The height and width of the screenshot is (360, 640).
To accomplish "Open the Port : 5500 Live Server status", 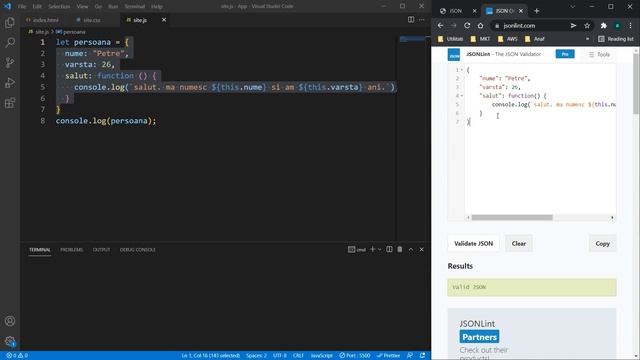I will (x=355, y=356).
